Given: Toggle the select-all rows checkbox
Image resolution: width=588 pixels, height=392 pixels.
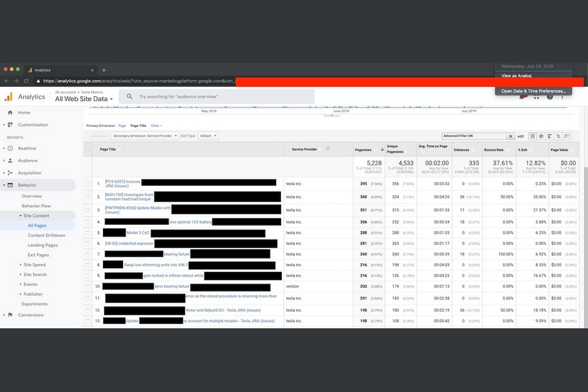Looking at the screenshot, I should [x=88, y=149].
